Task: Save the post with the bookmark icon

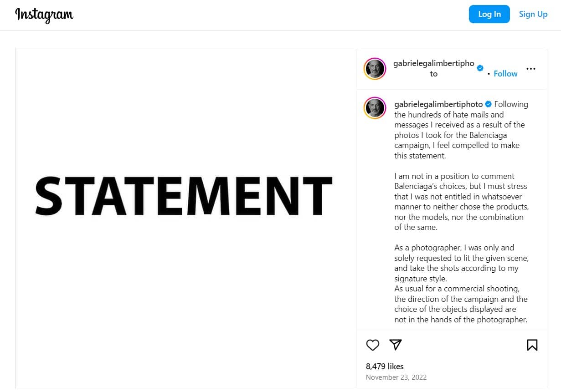Action: coord(532,345)
